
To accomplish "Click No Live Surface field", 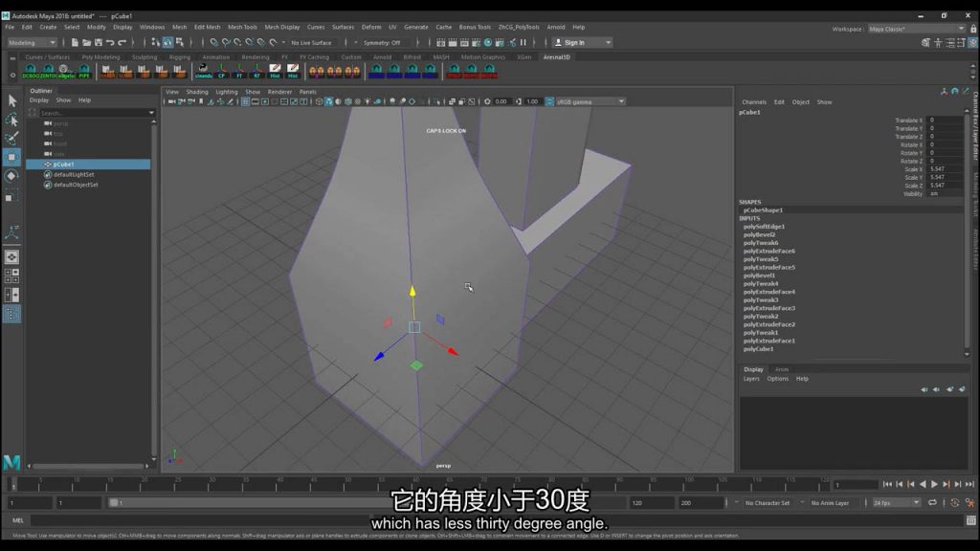I will 311,42.
